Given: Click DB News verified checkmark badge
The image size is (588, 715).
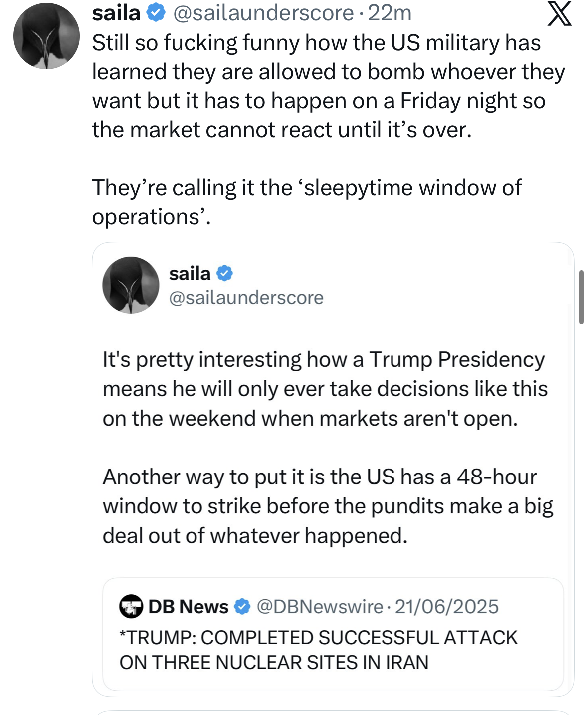Looking at the screenshot, I should (x=242, y=607).
